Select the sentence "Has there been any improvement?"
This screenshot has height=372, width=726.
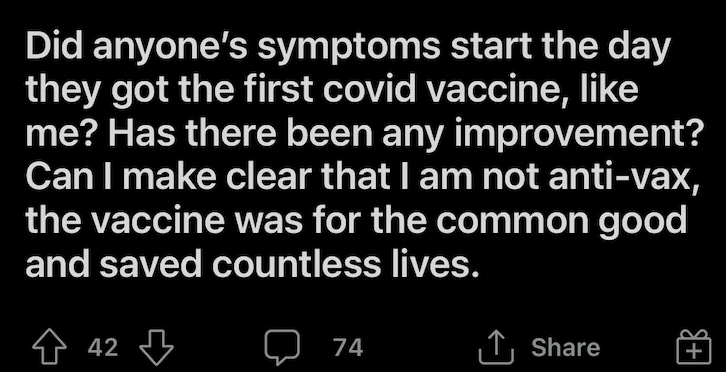(x=403, y=133)
